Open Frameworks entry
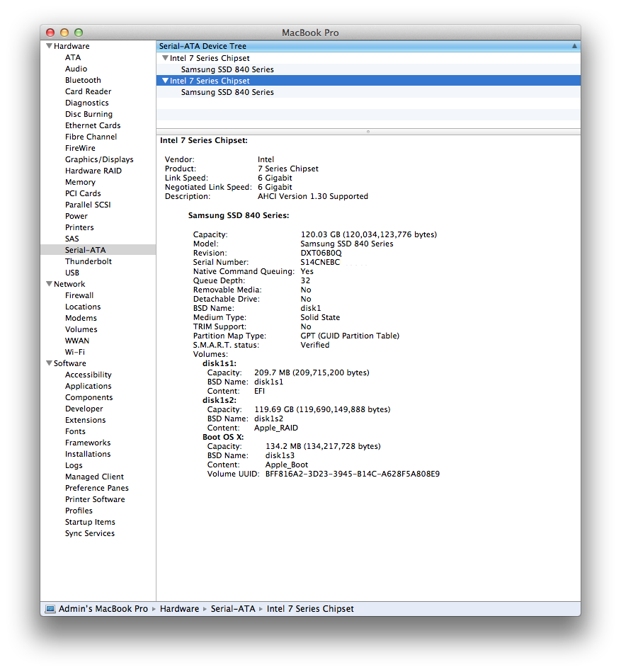 tap(88, 443)
